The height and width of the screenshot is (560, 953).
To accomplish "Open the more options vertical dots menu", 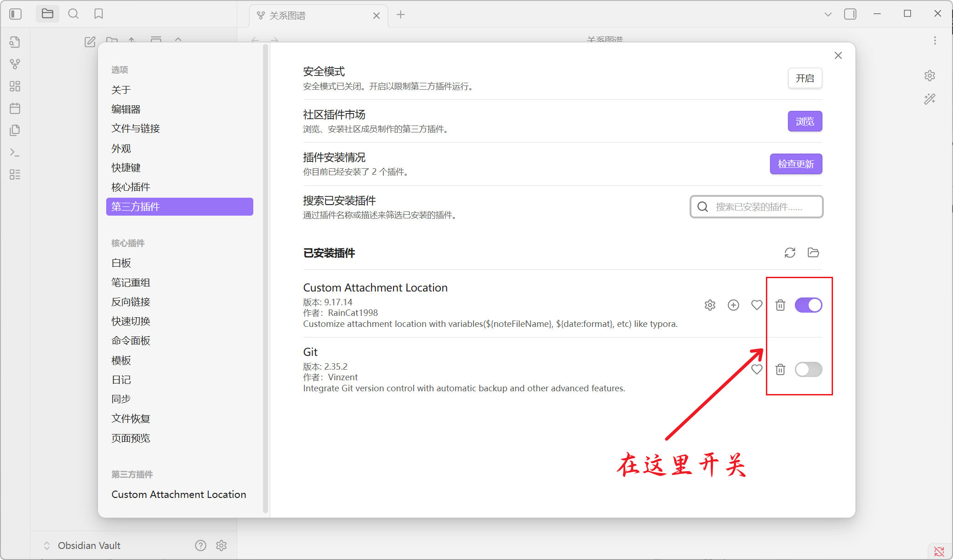I will [935, 40].
